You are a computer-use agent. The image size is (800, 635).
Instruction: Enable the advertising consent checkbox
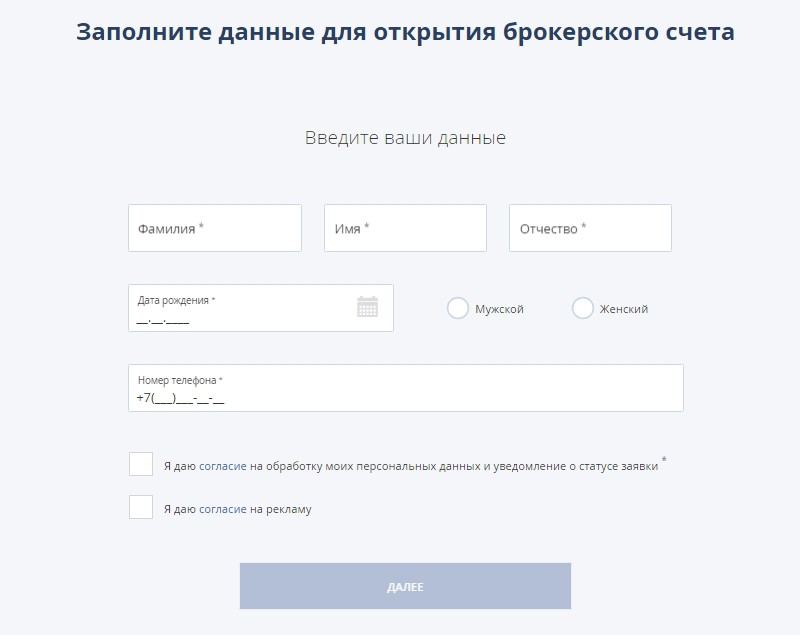[141, 507]
